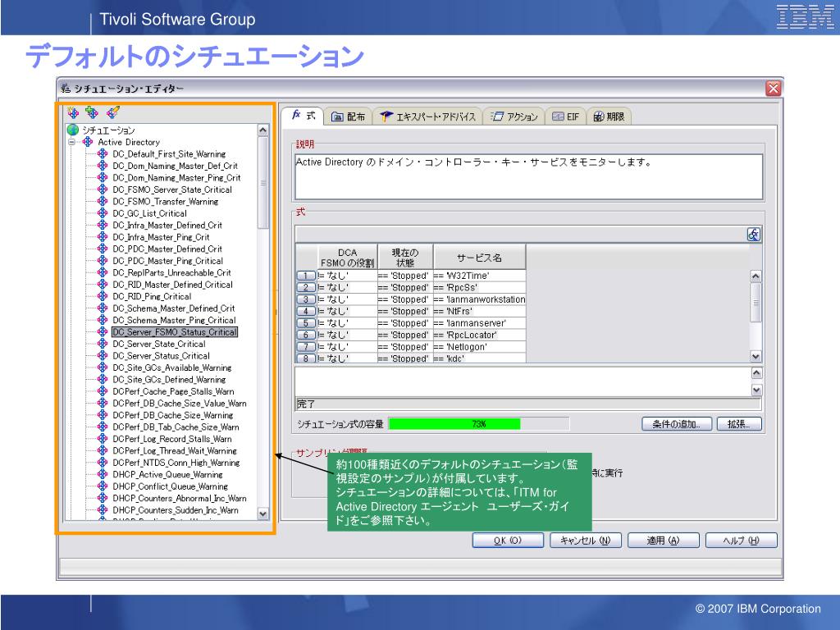Image resolution: width=840 pixels, height=630 pixels.
Task: Click icon next to DC_Default_First_Site_Warning
Action: point(103,153)
